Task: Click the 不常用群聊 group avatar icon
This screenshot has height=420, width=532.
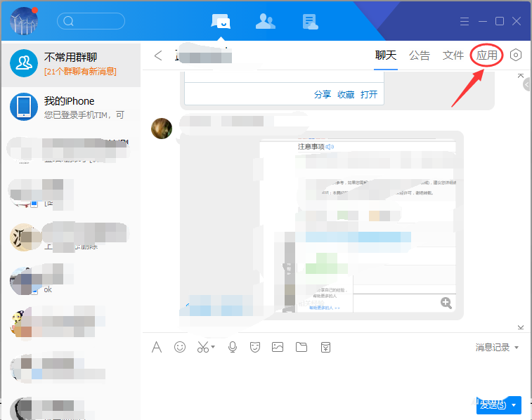Action: (24, 63)
